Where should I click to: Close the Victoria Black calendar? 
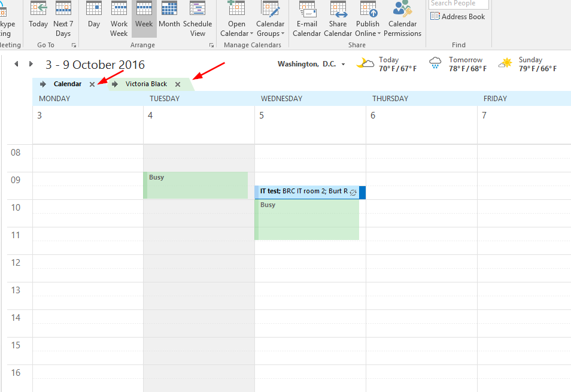[x=178, y=84]
